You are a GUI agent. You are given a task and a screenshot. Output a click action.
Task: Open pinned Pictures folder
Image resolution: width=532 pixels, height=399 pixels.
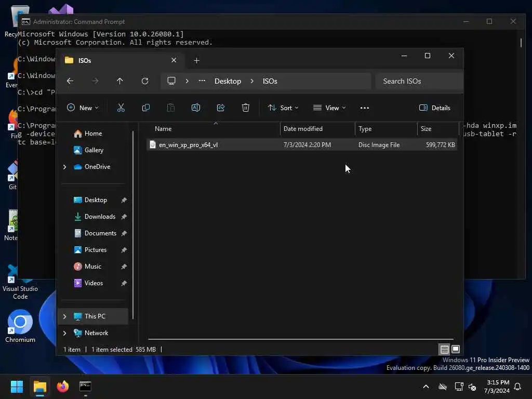[x=96, y=250]
